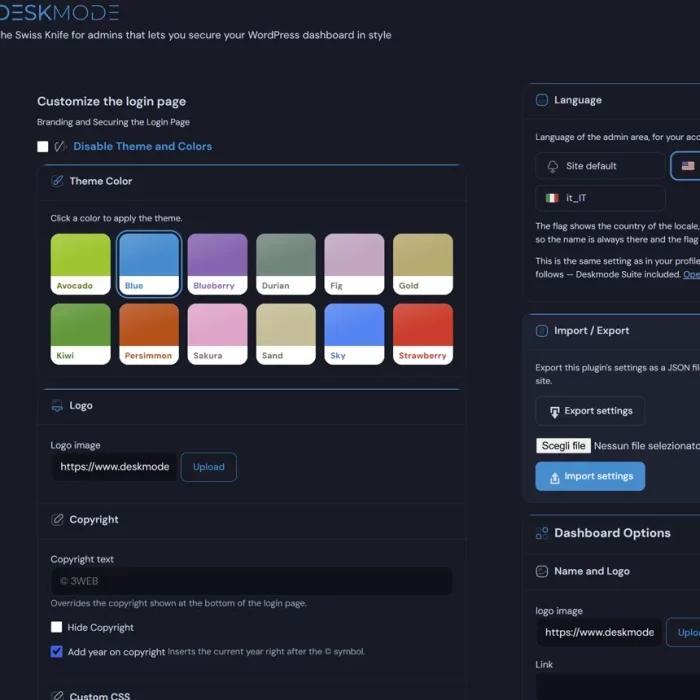Image resolution: width=700 pixels, height=700 pixels.
Task: Click the bell icon in Site default
Action: (x=553, y=166)
